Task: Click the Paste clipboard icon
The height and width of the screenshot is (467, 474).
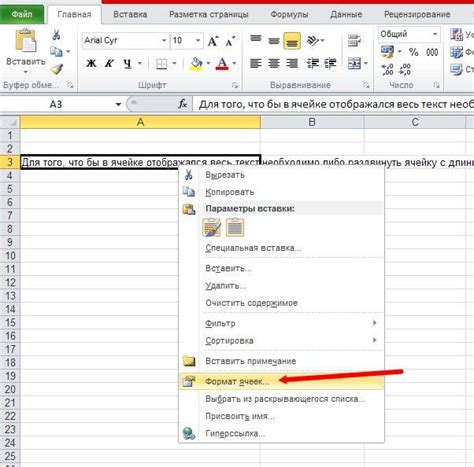Action: (26, 41)
